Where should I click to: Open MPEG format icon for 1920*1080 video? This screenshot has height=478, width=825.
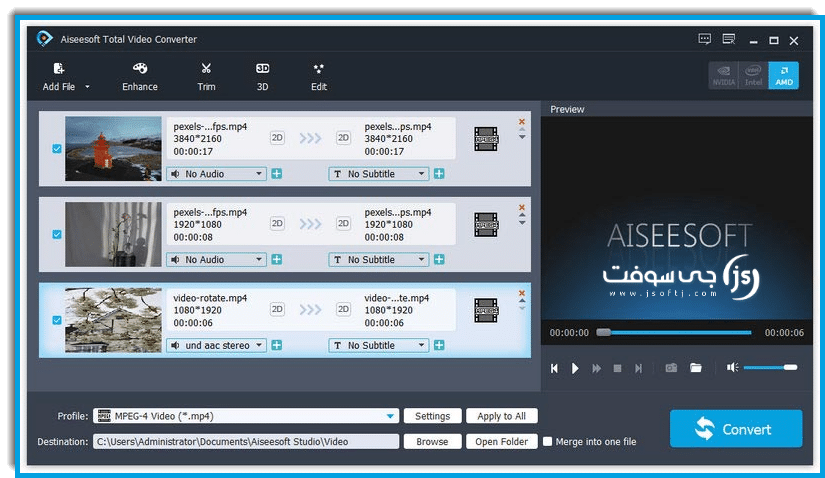[486, 225]
